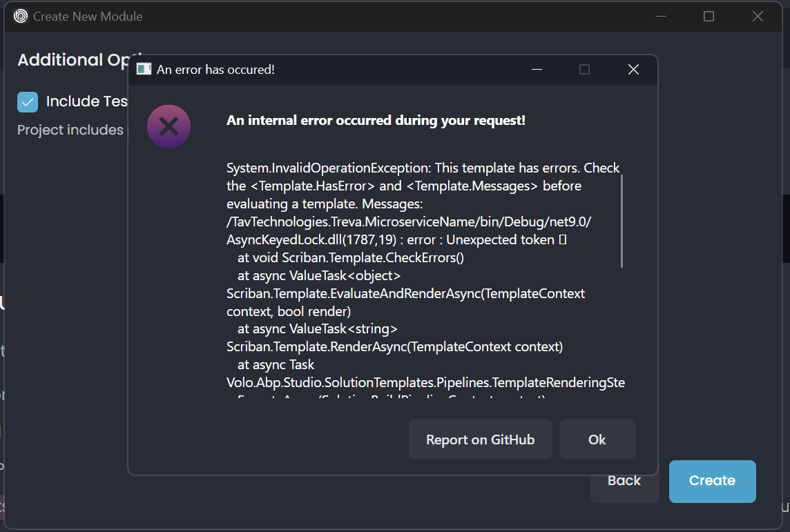Click the error message vertical scrollbar

coord(623,221)
